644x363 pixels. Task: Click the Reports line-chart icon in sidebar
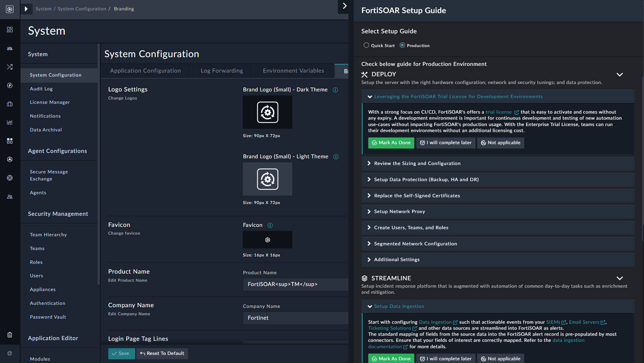[x=10, y=122]
